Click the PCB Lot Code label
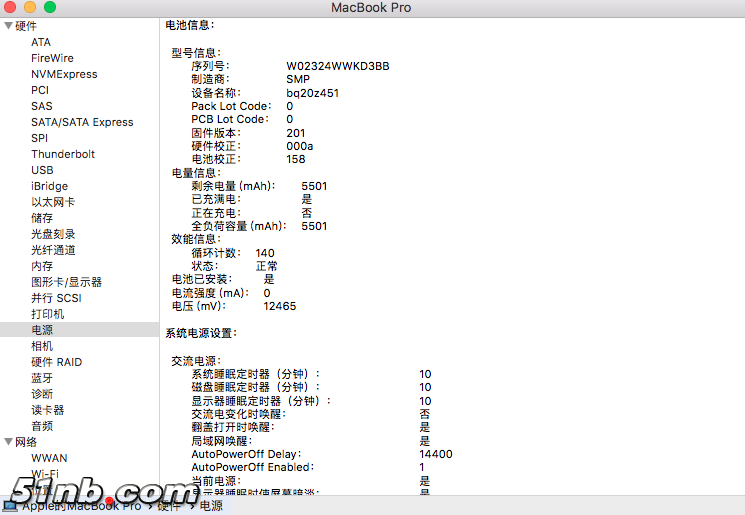 (230, 119)
